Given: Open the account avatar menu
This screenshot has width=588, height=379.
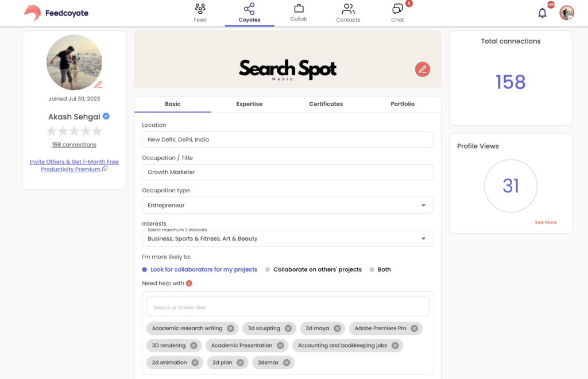Looking at the screenshot, I should [567, 13].
